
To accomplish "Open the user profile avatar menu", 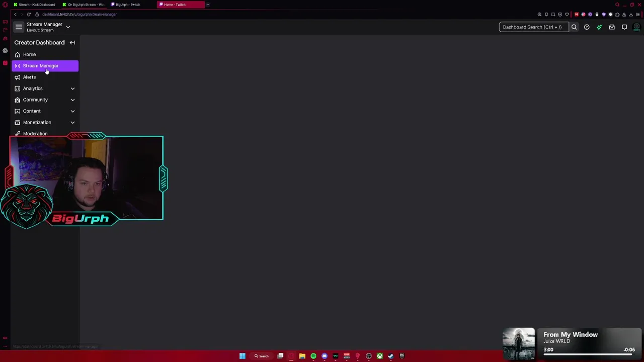I will click(636, 27).
